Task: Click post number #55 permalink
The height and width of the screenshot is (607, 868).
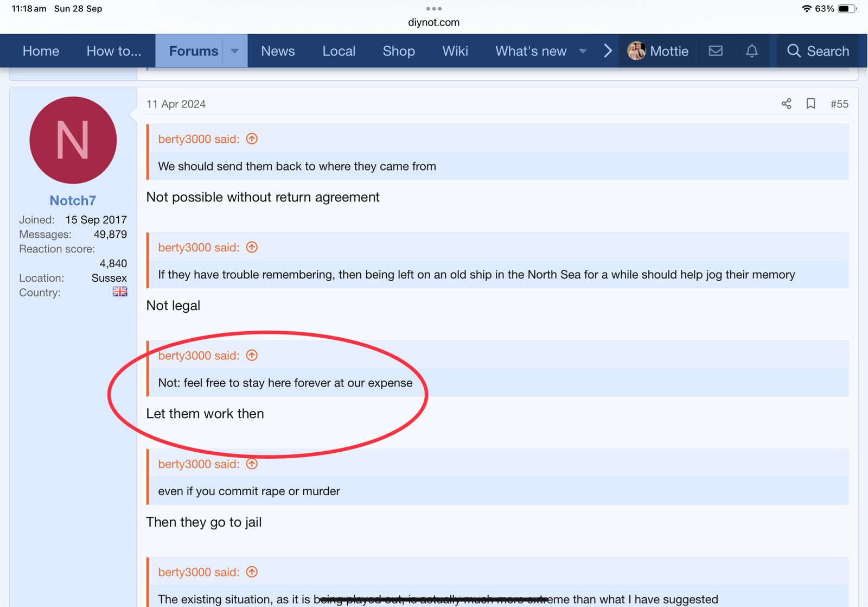Action: click(x=839, y=104)
